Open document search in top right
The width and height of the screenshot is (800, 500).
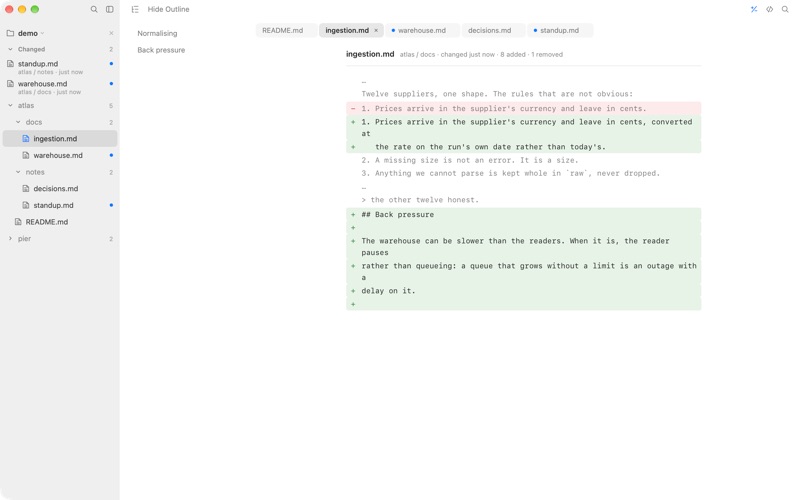[785, 9]
